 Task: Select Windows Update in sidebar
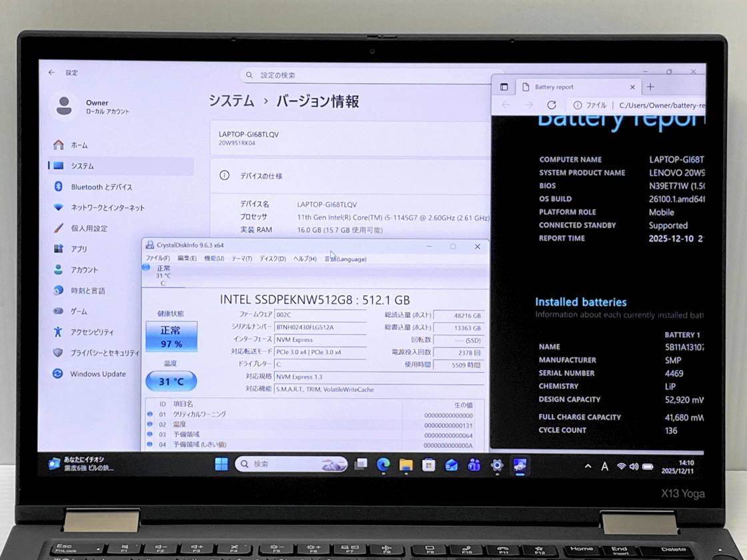97,374
